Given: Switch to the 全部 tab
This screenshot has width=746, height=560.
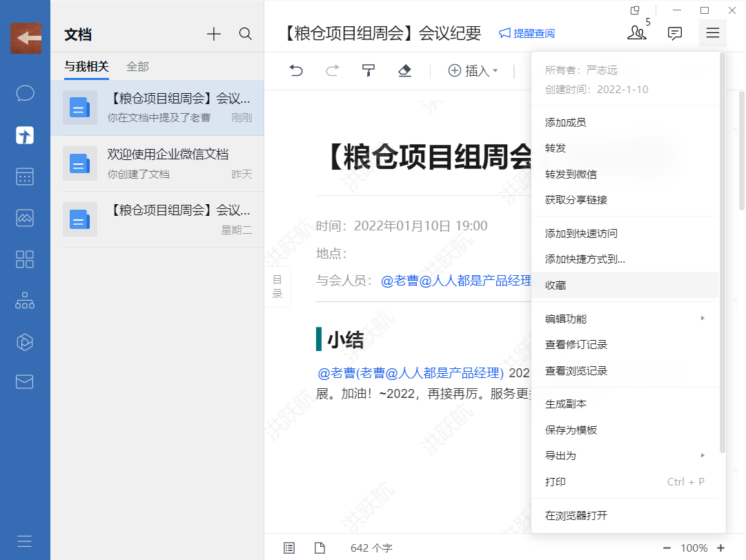Looking at the screenshot, I should coord(137,67).
